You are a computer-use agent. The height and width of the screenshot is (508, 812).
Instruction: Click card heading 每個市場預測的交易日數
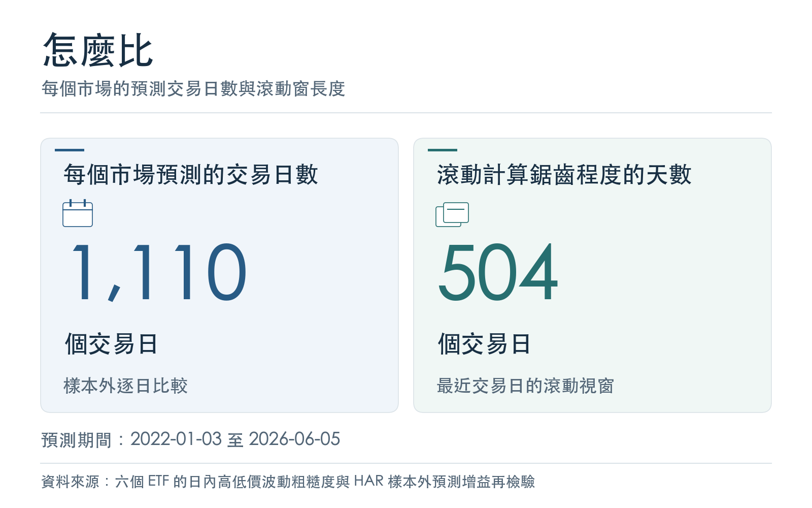tap(191, 175)
